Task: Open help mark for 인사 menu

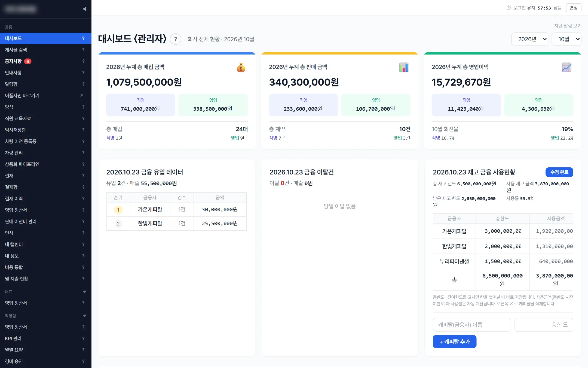Action: [83, 233]
